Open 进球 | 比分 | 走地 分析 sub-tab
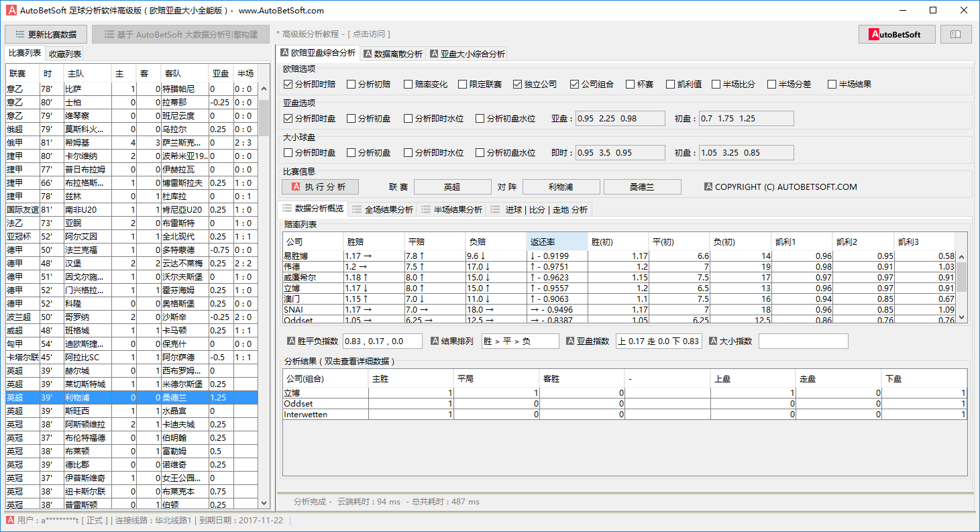The width and height of the screenshot is (980, 532). [539, 209]
